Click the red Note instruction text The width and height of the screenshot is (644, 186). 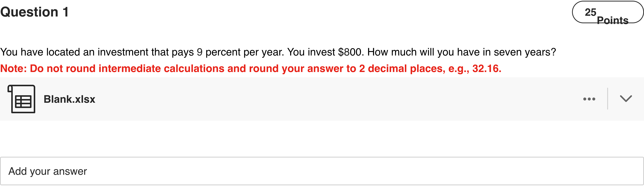click(251, 68)
